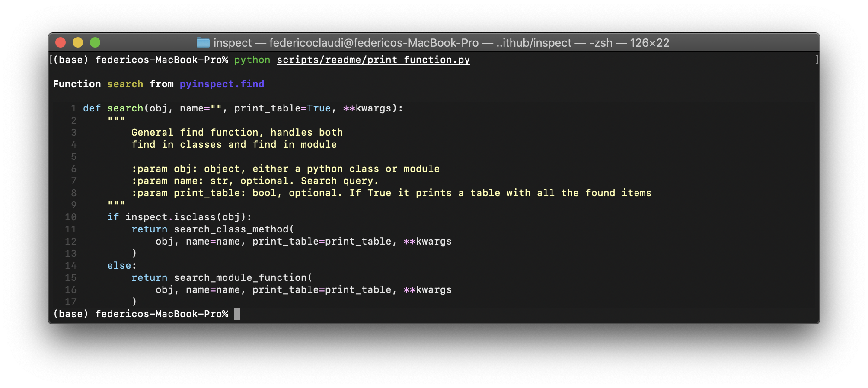Click the word 'python' in the command
Screen dimensions: 868x388
point(252,60)
